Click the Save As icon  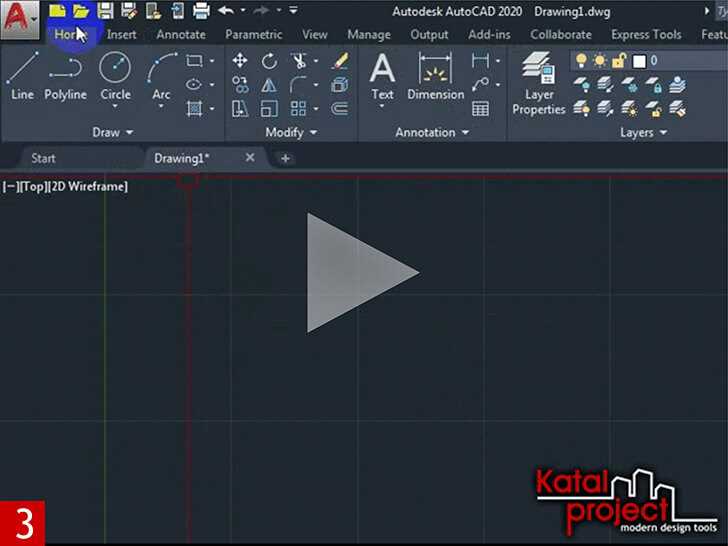pos(129,11)
